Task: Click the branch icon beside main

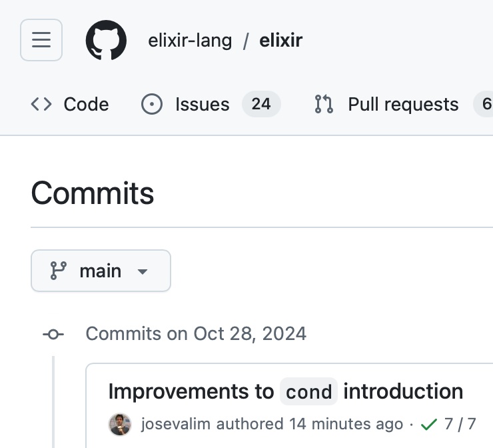Action: tap(59, 271)
